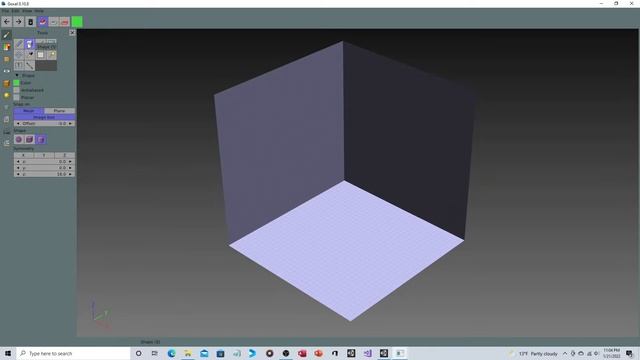Toggle Symmetry X axis
The image size is (640, 360).
pos(23,155)
